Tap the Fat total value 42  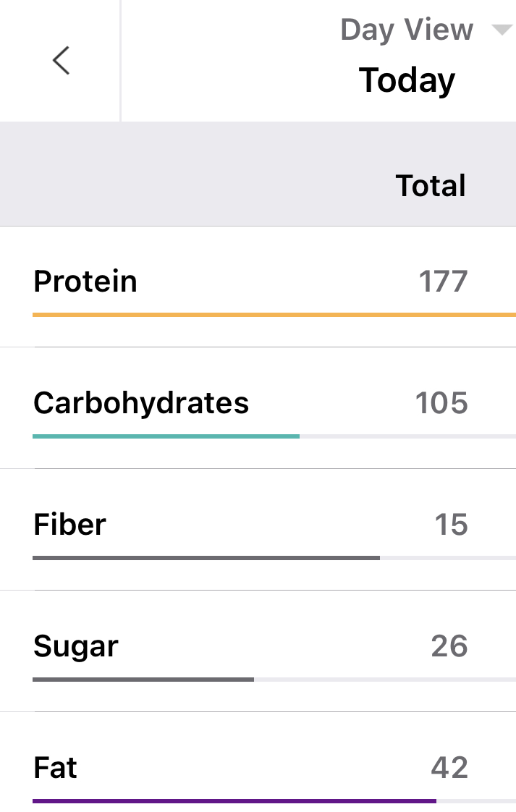[x=449, y=767]
